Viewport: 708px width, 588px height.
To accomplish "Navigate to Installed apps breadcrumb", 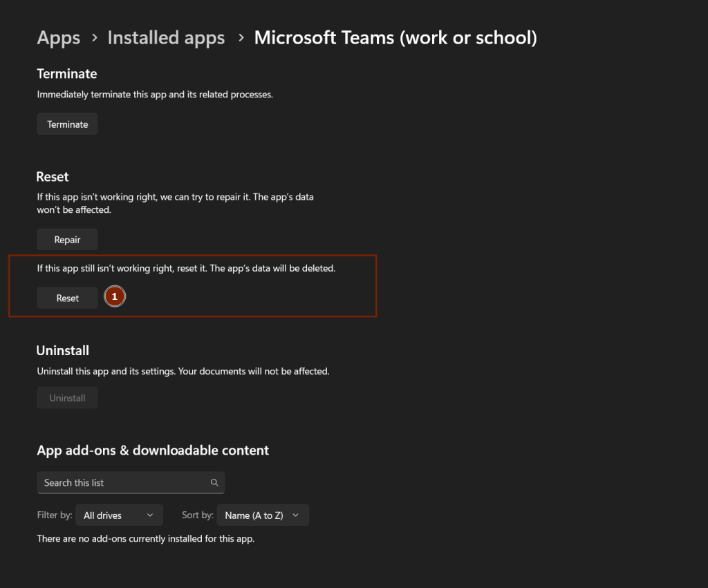I will click(x=166, y=38).
